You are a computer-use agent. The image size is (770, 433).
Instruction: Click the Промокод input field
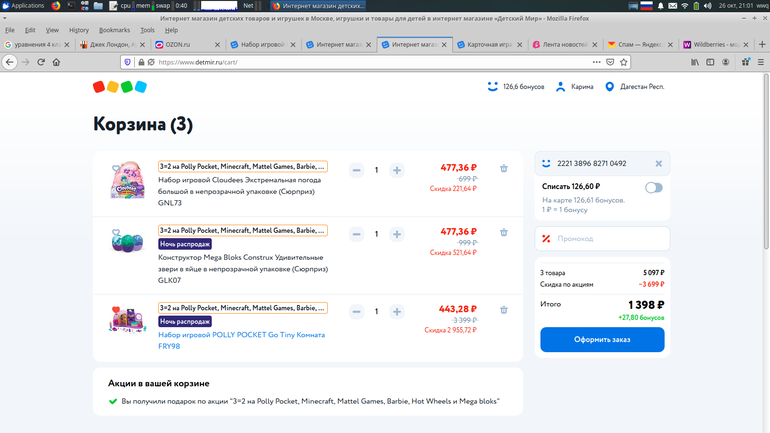[610, 239]
